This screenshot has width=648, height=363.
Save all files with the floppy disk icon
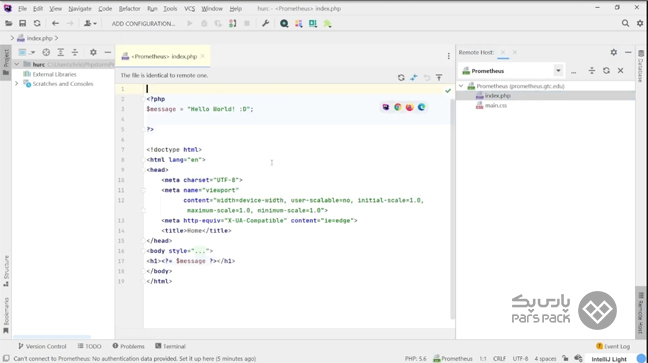[23, 24]
